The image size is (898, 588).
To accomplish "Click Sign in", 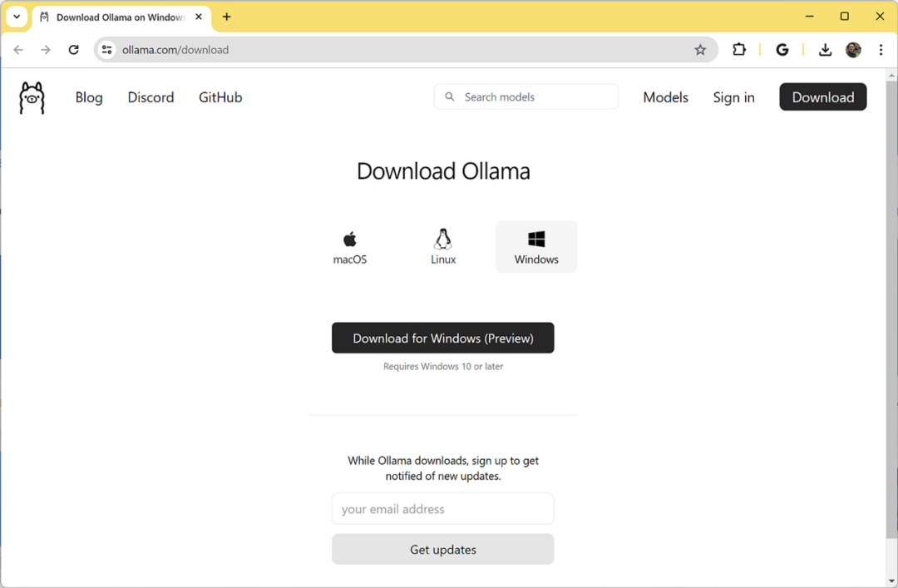I will pos(733,97).
